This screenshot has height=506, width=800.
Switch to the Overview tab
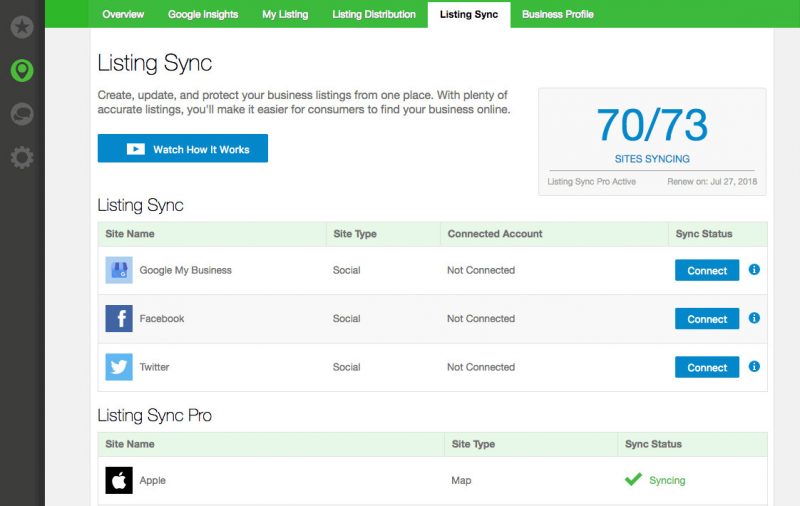(x=123, y=14)
